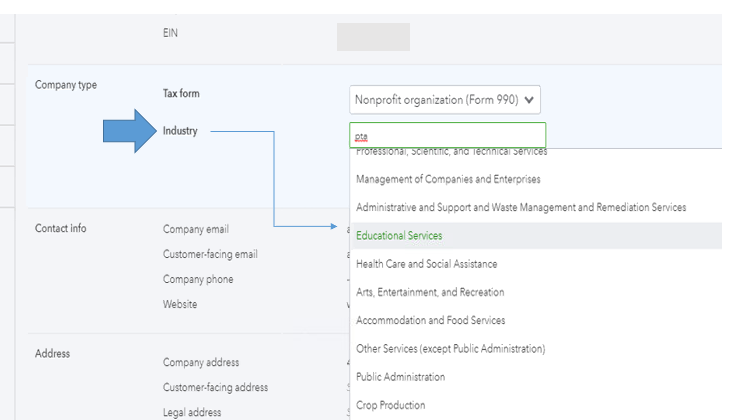Click the Company phone row label
743x420 pixels.
coord(198,279)
